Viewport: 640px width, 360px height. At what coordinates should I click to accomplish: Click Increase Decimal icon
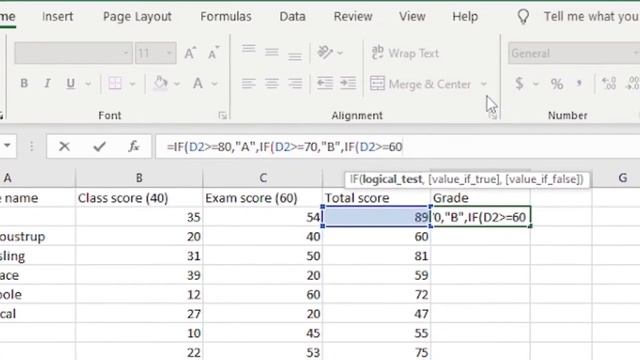(609, 83)
